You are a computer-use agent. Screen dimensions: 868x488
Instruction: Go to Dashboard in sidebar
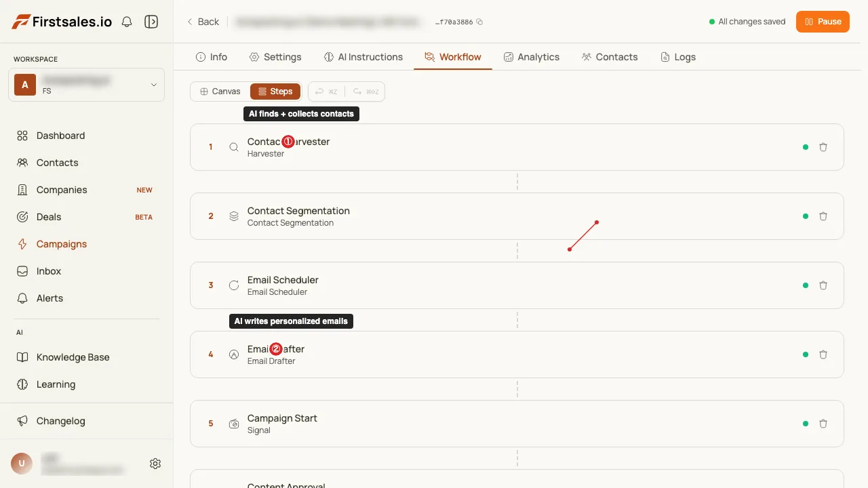86,136
